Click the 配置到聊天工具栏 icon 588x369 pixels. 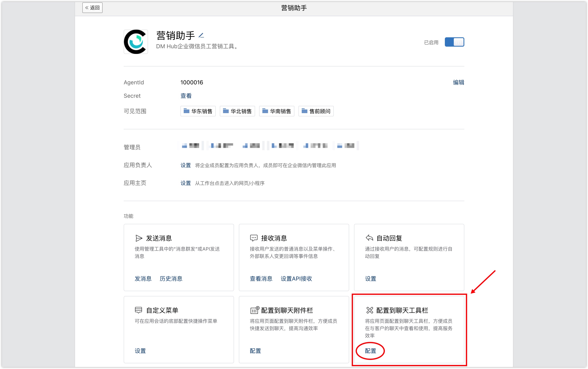tap(370, 310)
